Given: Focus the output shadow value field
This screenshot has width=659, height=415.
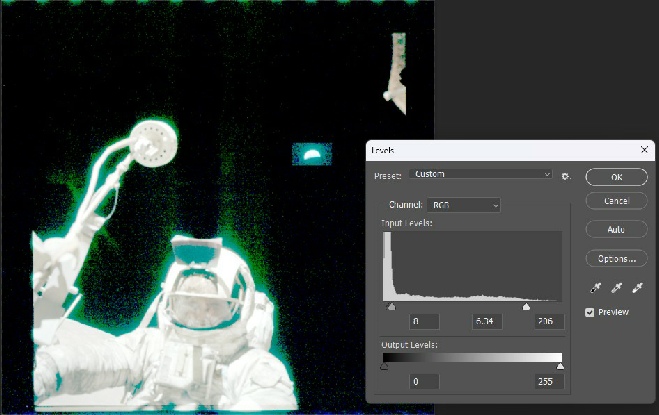Looking at the screenshot, I should (428, 381).
